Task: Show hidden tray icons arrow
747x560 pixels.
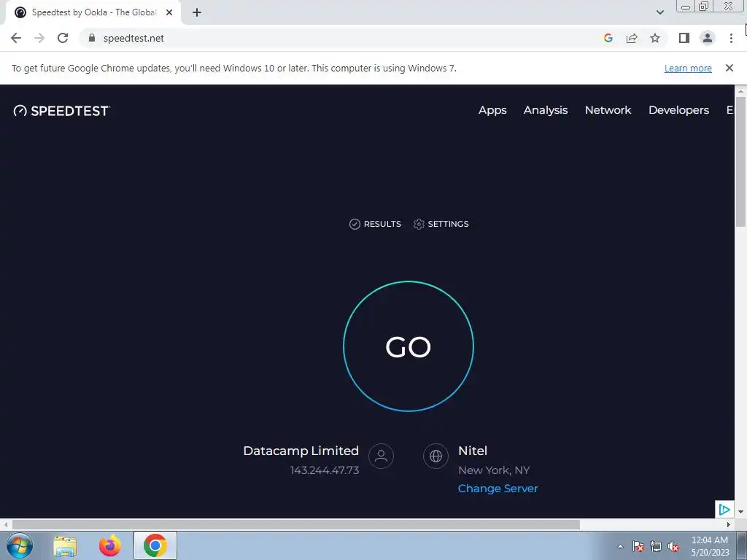Action: tap(620, 546)
